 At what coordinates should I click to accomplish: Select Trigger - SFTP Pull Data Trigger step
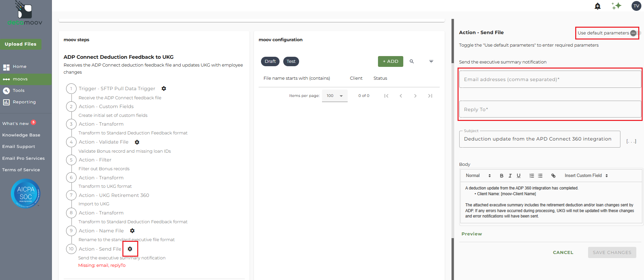pyautogui.click(x=117, y=88)
